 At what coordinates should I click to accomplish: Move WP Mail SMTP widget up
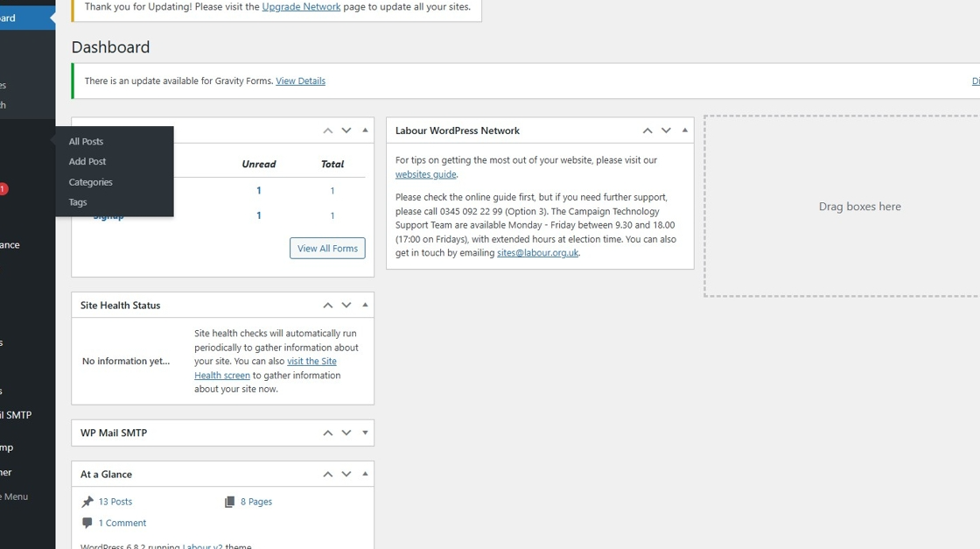[x=327, y=433]
